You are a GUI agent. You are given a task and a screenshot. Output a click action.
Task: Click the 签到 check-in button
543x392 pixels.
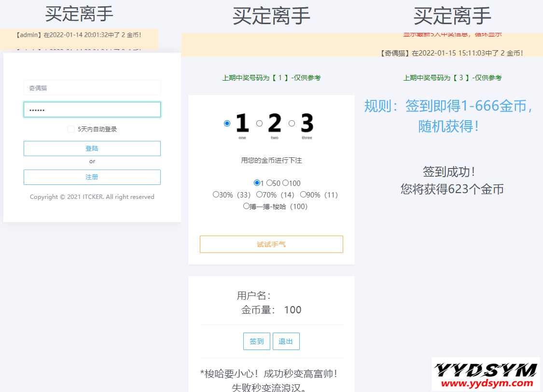256,341
